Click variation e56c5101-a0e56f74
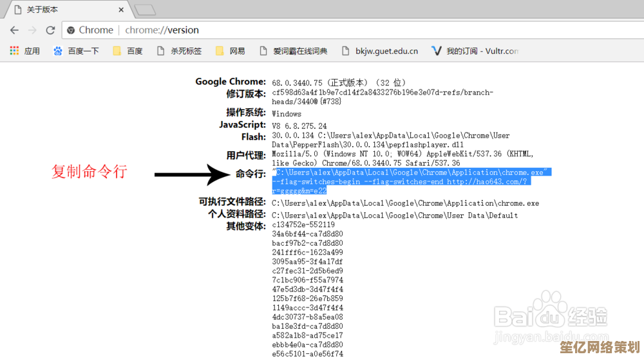This screenshot has height=359, width=644. pos(307,354)
